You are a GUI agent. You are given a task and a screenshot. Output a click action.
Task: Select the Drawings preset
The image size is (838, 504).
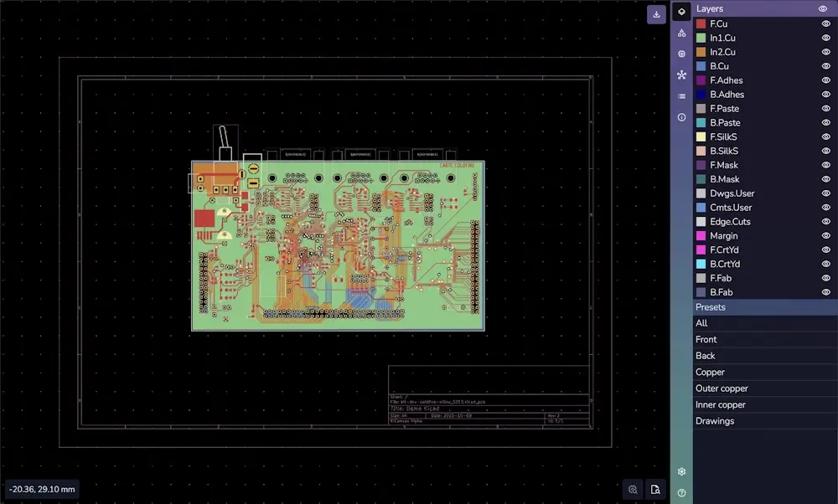pyautogui.click(x=714, y=421)
